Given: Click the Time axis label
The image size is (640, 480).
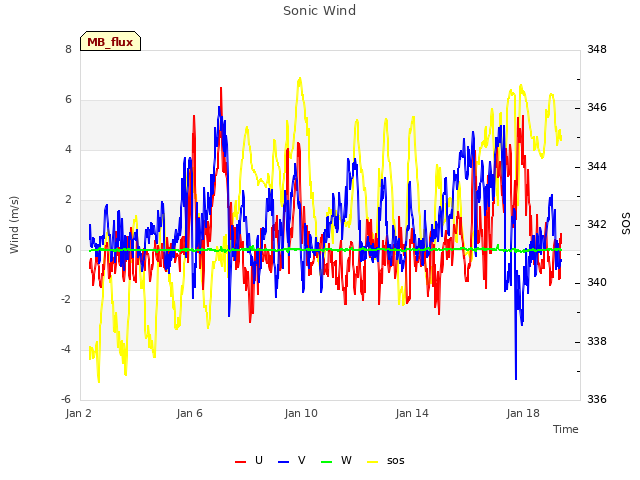Looking at the screenshot, I should [x=566, y=429].
